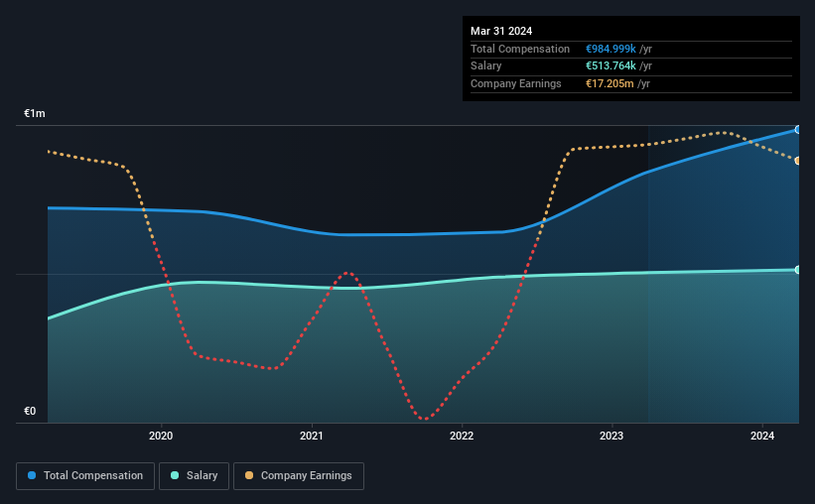815x504 pixels.
Task: Click the €1m y-axis label
Action: click(35, 113)
